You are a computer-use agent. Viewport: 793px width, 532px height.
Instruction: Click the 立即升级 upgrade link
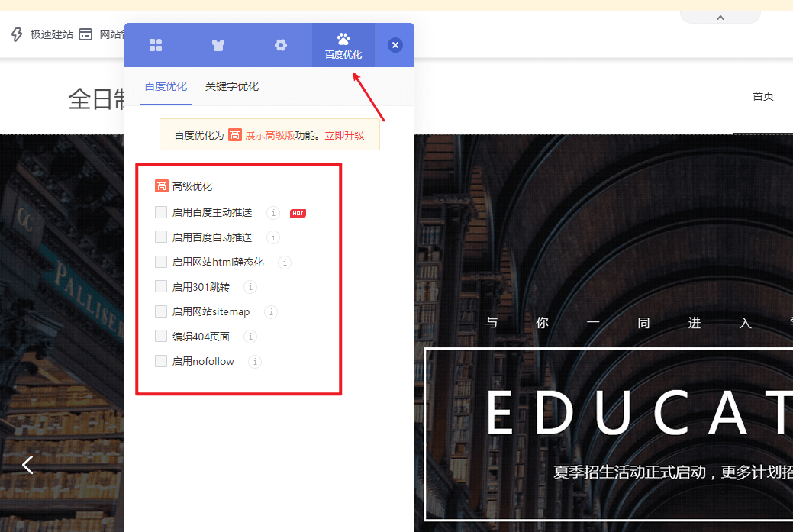pyautogui.click(x=344, y=135)
